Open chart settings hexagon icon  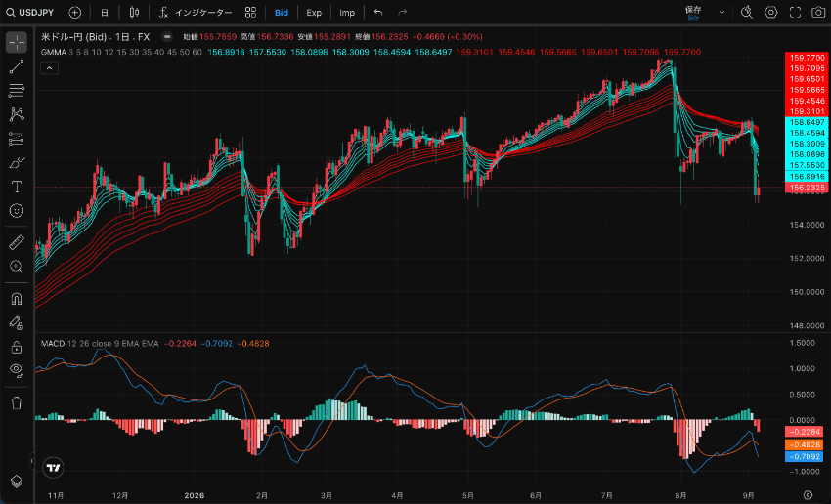(771, 12)
